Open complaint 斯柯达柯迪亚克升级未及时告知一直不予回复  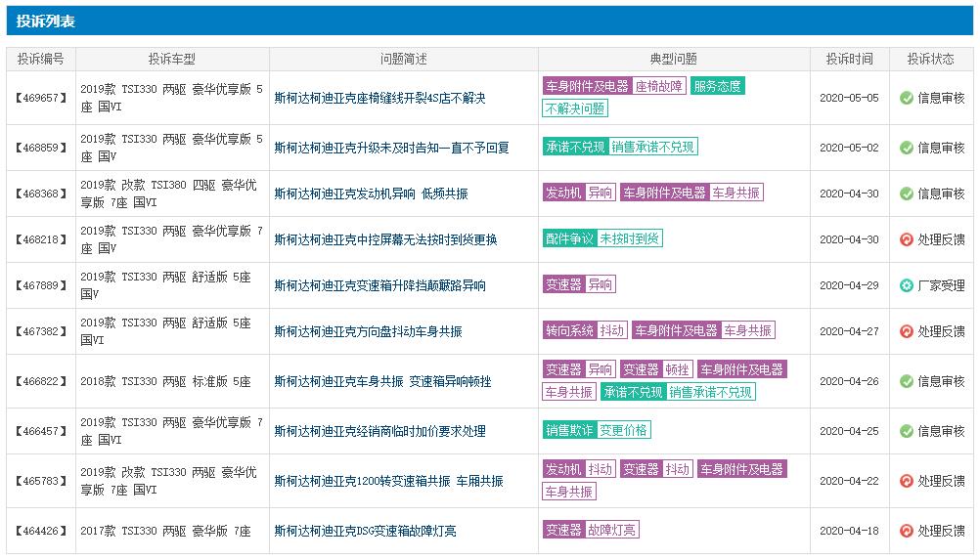point(392,148)
